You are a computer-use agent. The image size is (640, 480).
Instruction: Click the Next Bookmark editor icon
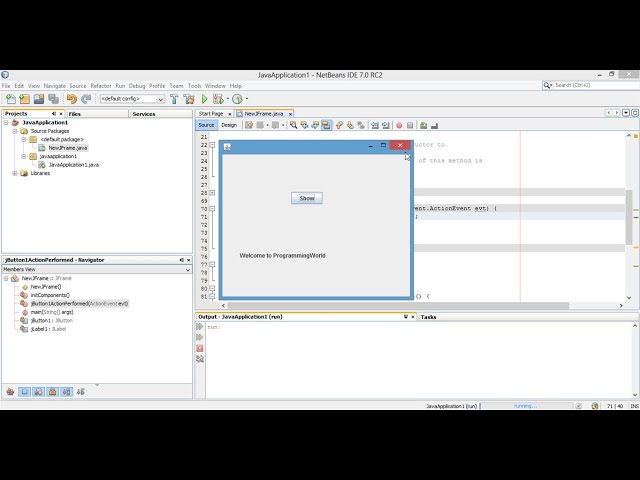(x=350, y=125)
